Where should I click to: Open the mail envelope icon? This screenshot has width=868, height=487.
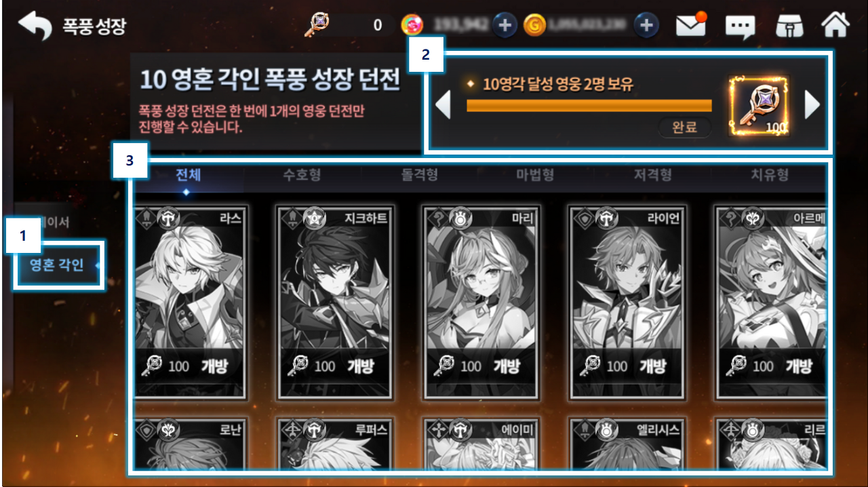[691, 25]
